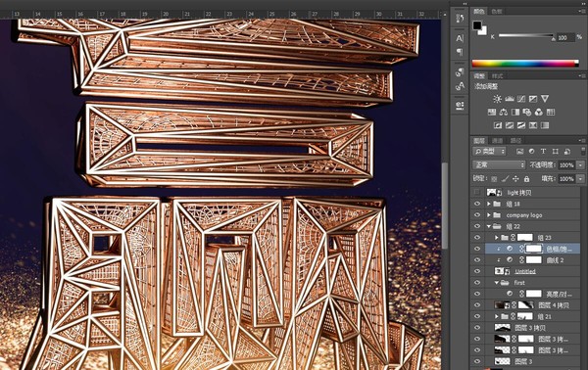Add a Threshold adjustment
The width and height of the screenshot is (588, 370).
click(521, 125)
